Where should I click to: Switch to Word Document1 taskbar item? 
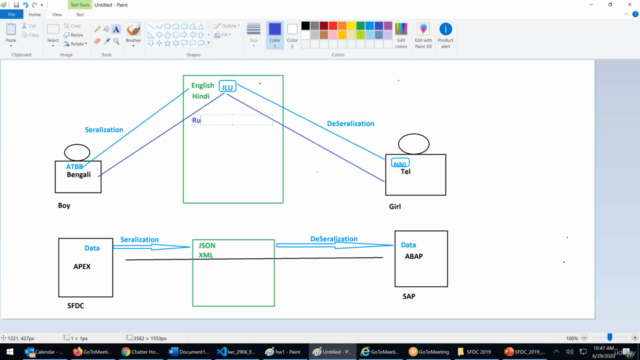[x=189, y=351]
